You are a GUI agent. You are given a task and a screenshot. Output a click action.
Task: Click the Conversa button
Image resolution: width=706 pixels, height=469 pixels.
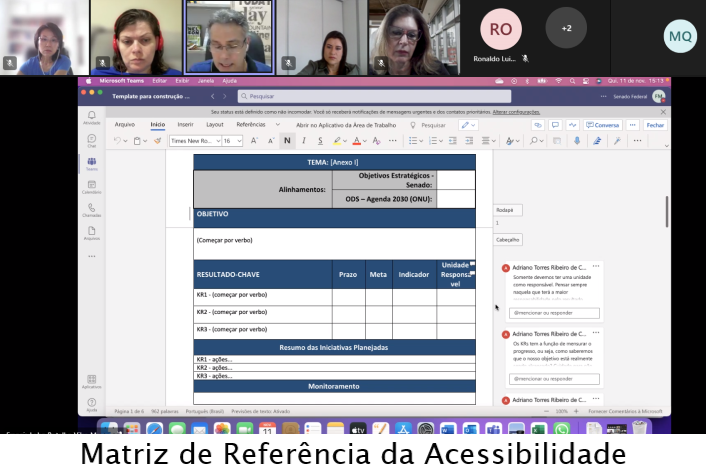(604, 125)
